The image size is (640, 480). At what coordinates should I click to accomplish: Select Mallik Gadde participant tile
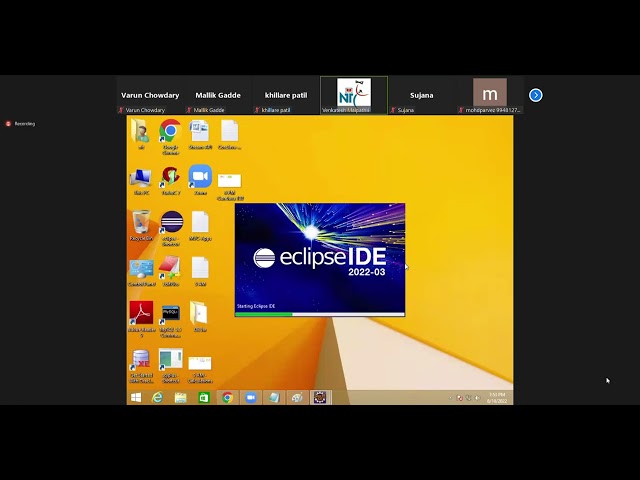[x=218, y=95]
